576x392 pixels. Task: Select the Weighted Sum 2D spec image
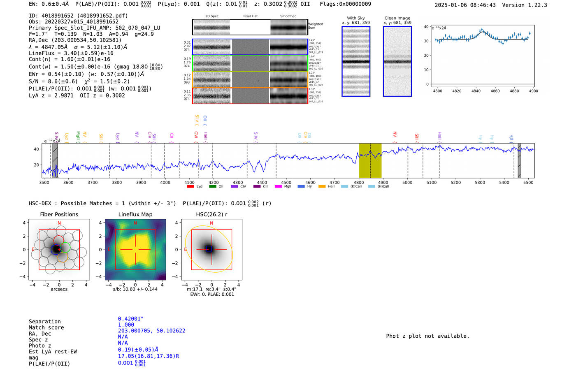click(212, 27)
